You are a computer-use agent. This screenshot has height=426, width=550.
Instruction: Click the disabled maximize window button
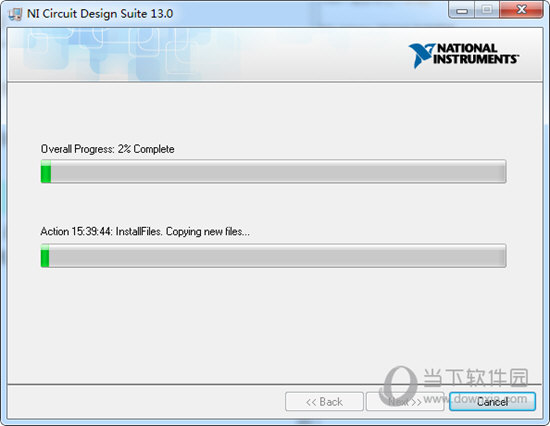click(x=487, y=10)
